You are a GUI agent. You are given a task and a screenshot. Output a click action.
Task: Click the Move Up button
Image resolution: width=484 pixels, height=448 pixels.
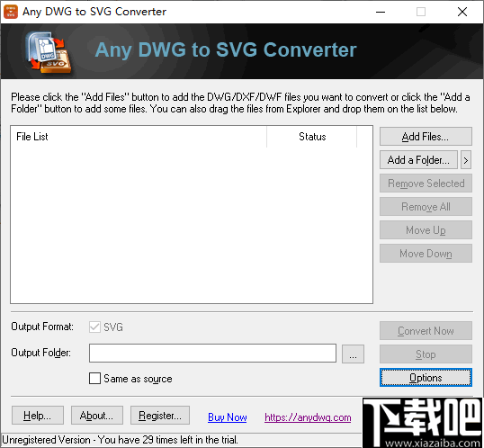coord(426,230)
